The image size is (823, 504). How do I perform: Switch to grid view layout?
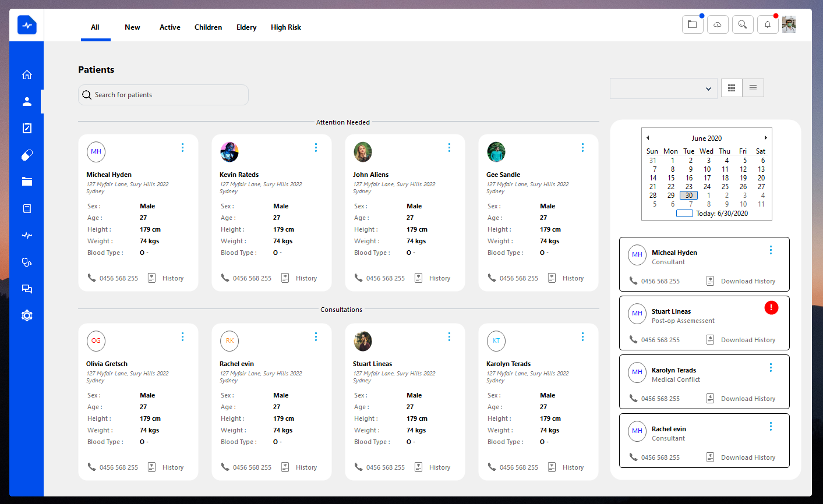[732, 87]
